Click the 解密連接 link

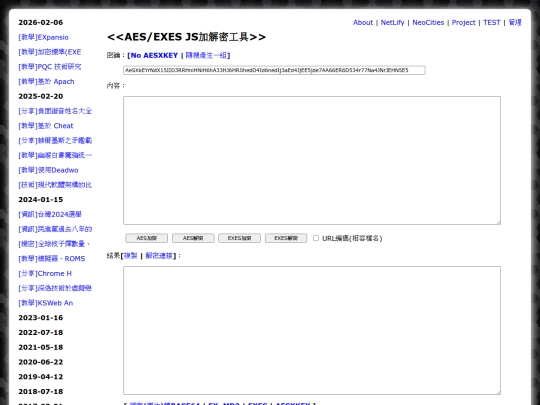tap(159, 256)
